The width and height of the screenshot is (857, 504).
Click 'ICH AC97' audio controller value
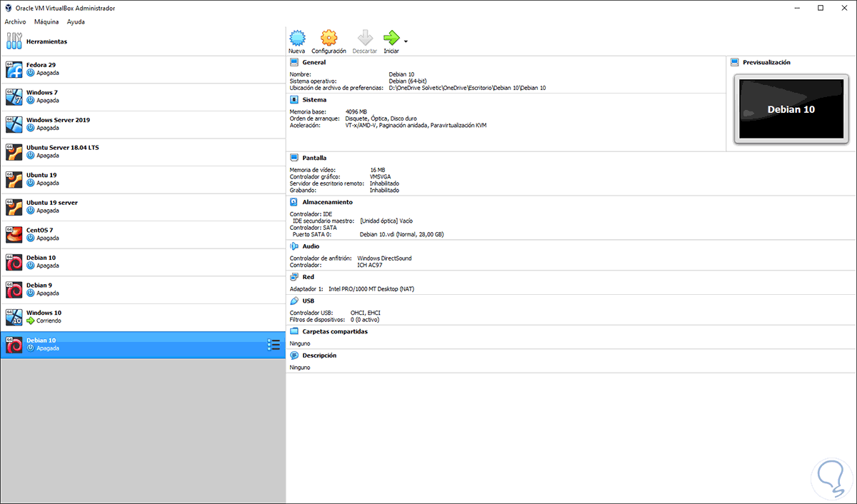coord(369,265)
